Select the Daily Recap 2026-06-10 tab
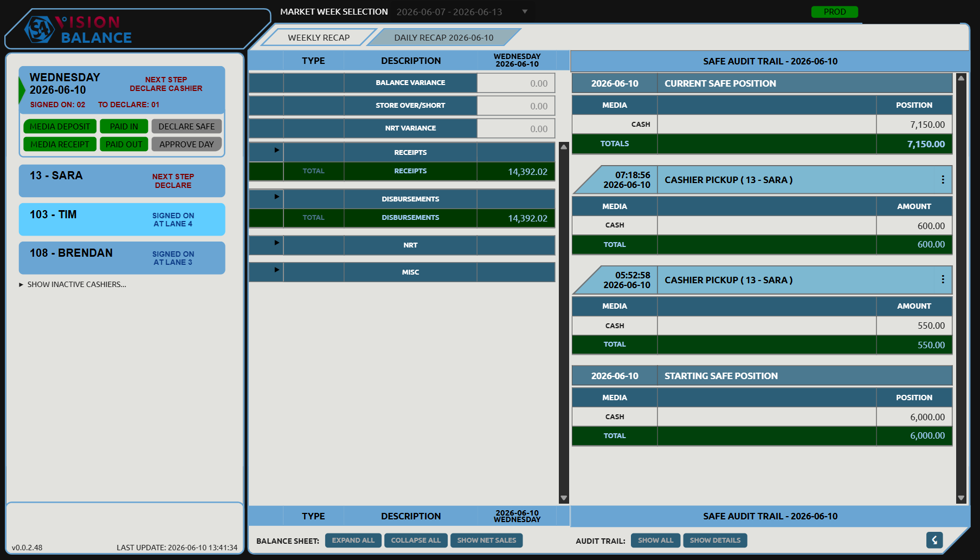The height and width of the screenshot is (560, 980). (x=444, y=37)
